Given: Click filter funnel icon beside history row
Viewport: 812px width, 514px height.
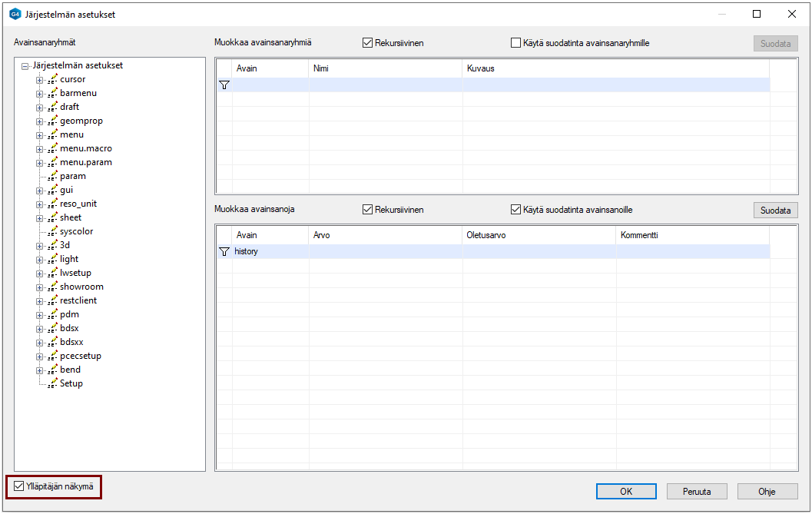Looking at the screenshot, I should (x=224, y=251).
